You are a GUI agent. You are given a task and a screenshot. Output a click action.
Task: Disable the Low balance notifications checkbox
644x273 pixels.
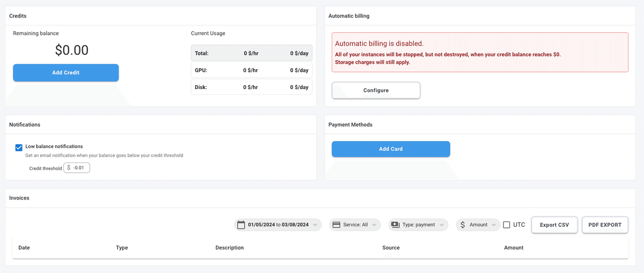coord(19,147)
